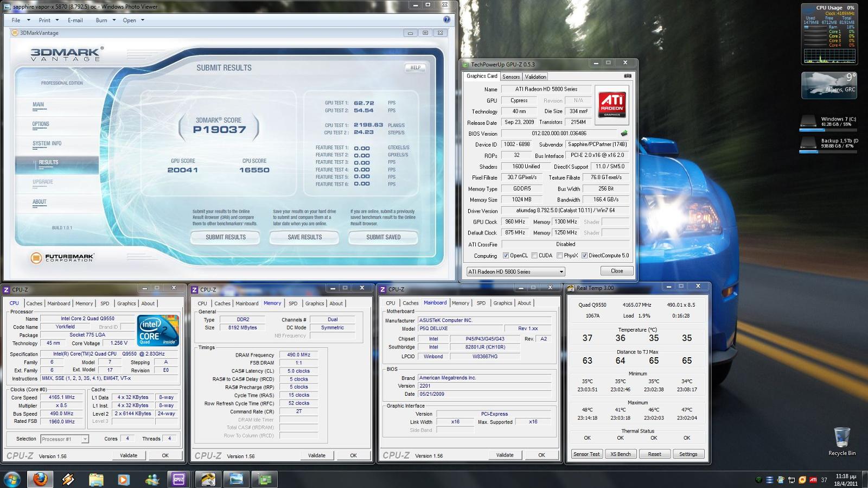Click OK in CPU-Z memory window
The width and height of the screenshot is (868, 488).
click(x=353, y=455)
